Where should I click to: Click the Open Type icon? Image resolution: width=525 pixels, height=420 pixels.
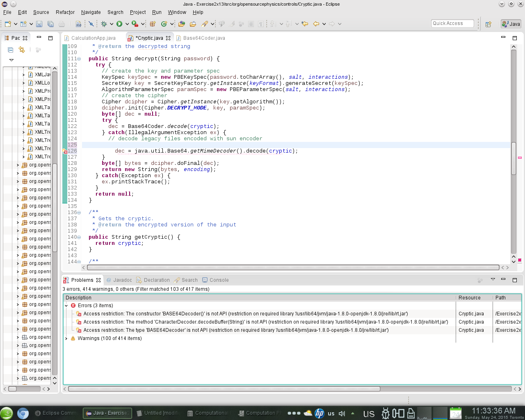pos(181,24)
